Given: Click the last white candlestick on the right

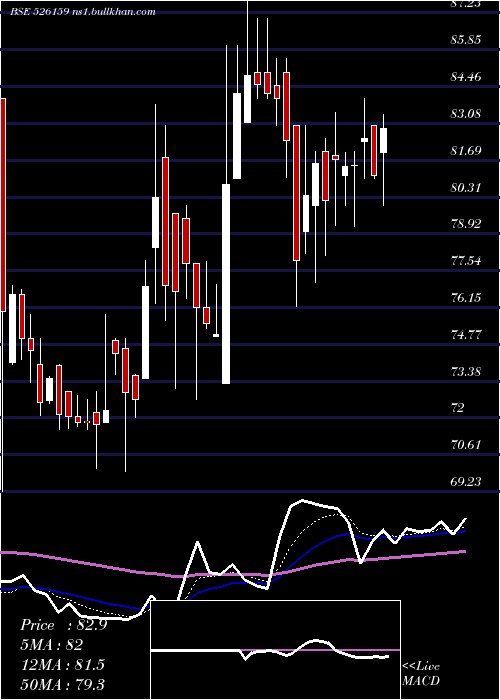Looking at the screenshot, I should pyautogui.click(x=383, y=140).
